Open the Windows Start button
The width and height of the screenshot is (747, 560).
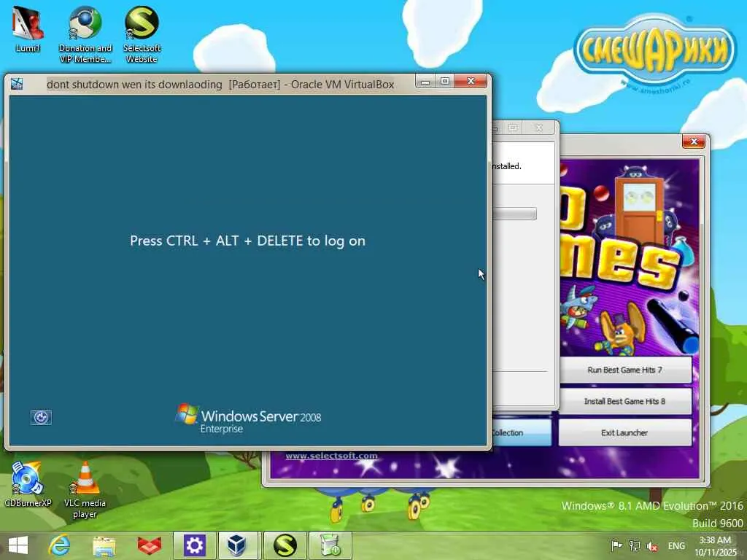(x=18, y=545)
